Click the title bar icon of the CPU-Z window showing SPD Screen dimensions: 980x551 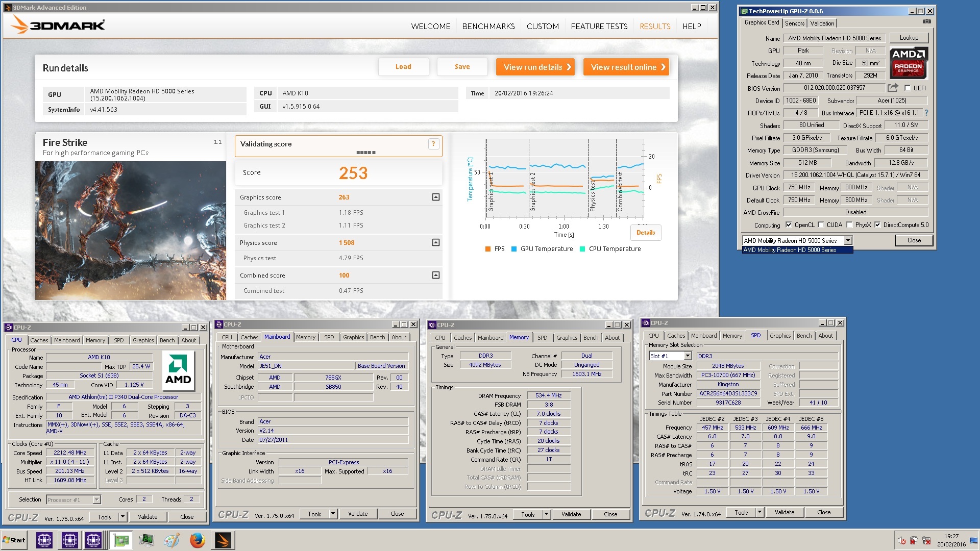point(646,323)
